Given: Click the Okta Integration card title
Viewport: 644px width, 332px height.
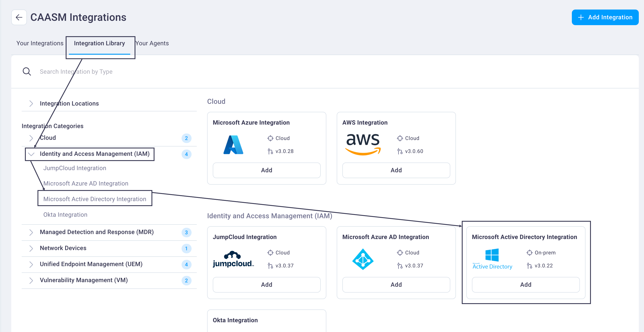Looking at the screenshot, I should pyautogui.click(x=235, y=320).
